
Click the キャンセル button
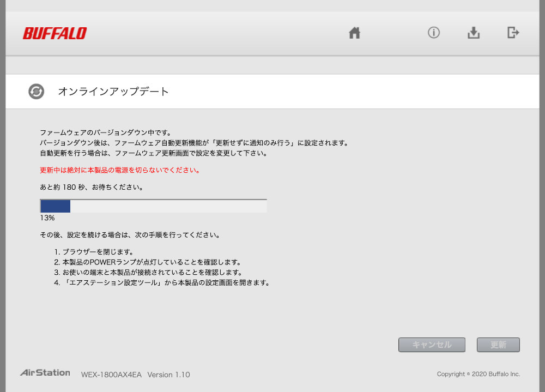click(432, 345)
